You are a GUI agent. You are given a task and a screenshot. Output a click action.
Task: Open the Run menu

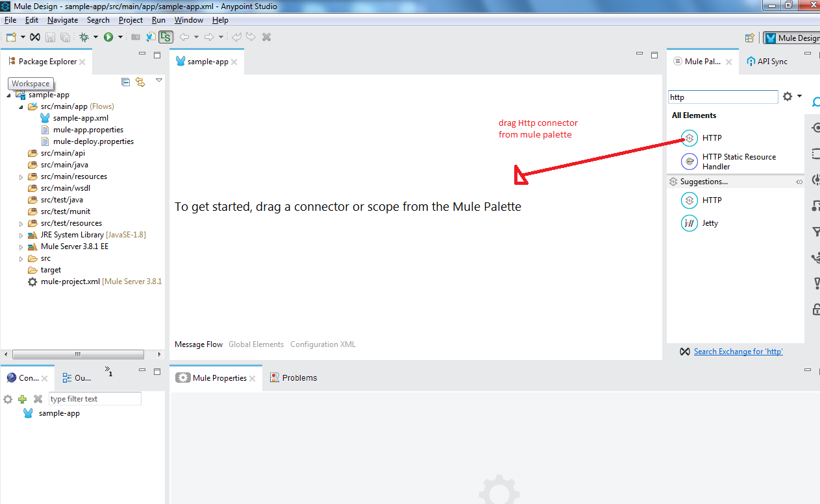158,20
